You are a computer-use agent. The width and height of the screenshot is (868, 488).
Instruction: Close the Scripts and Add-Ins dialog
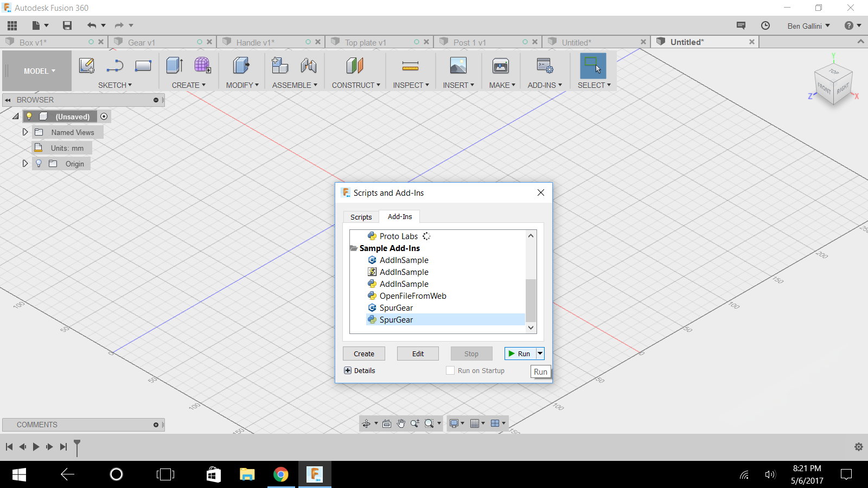coord(541,192)
